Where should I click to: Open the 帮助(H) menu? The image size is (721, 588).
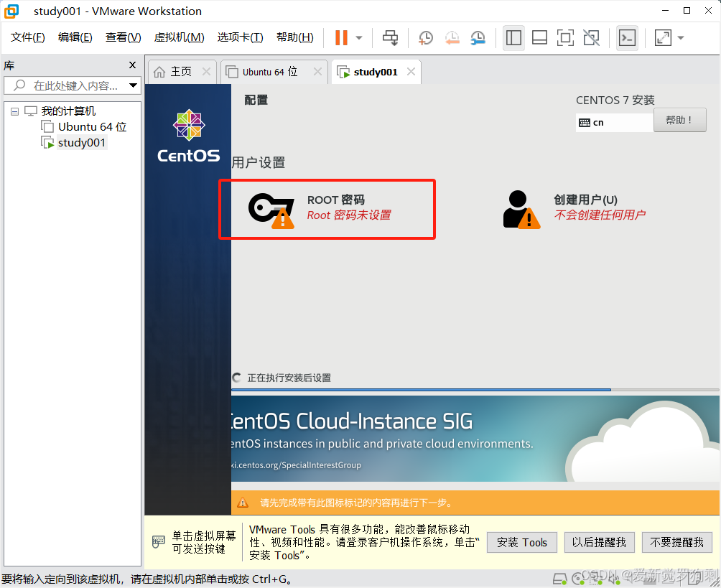294,37
